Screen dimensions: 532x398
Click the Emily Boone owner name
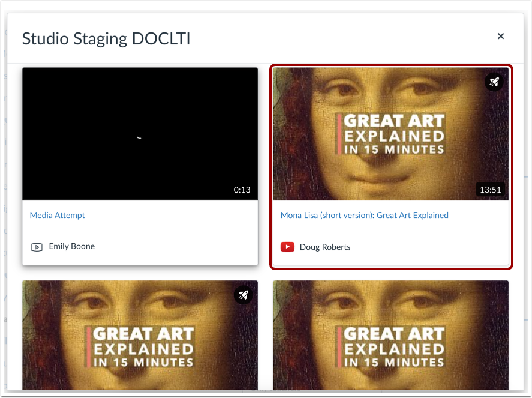71,246
